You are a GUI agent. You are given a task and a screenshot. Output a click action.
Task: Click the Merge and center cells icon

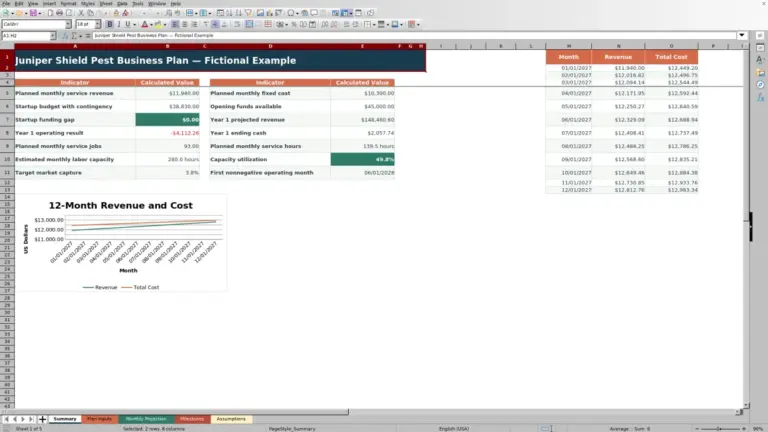(x=249, y=24)
